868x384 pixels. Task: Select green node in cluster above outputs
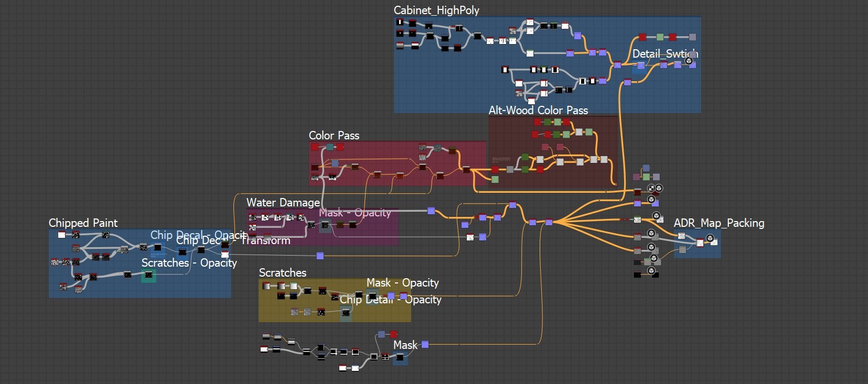coord(646,177)
